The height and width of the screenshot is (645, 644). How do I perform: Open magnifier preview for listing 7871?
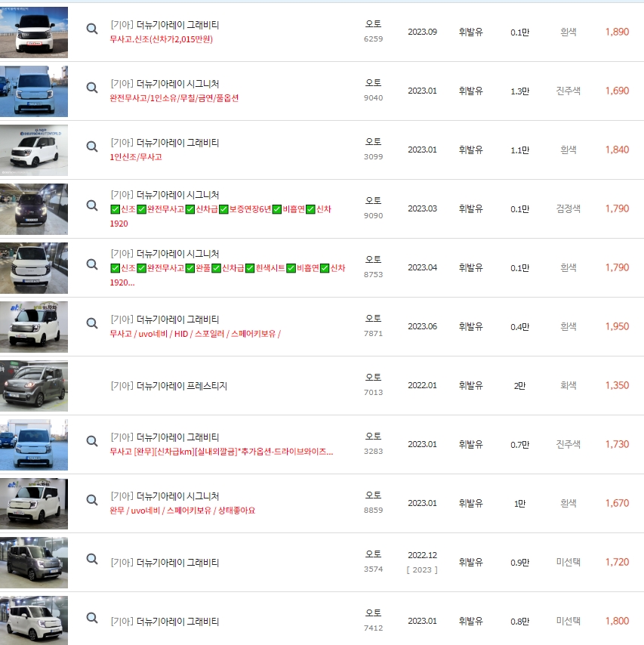coord(91,323)
